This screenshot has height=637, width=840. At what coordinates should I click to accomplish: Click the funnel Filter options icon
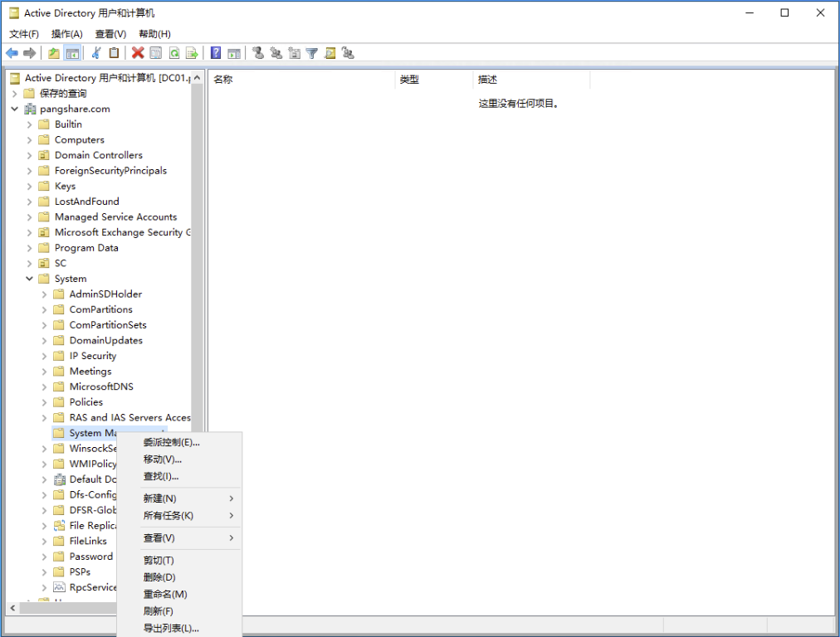coord(312,53)
